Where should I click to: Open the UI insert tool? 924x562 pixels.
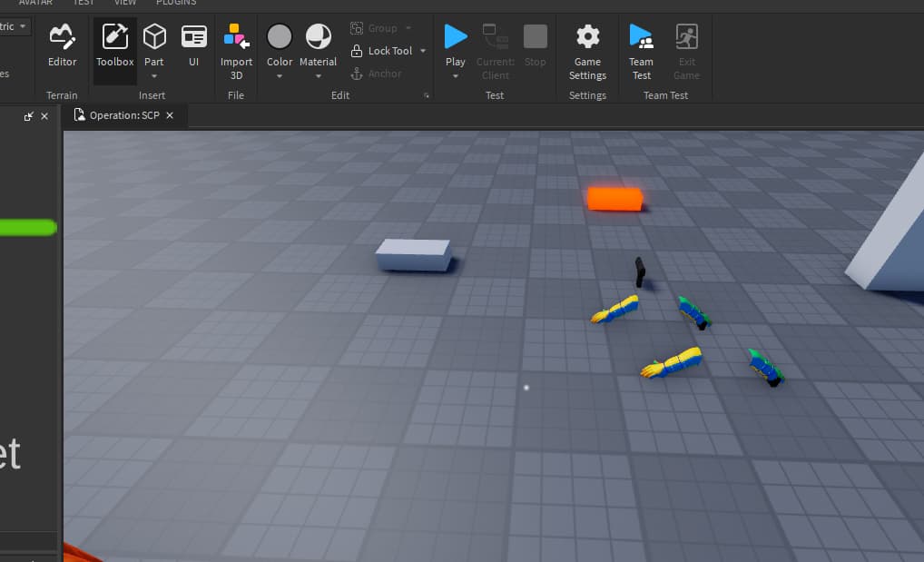(193, 45)
